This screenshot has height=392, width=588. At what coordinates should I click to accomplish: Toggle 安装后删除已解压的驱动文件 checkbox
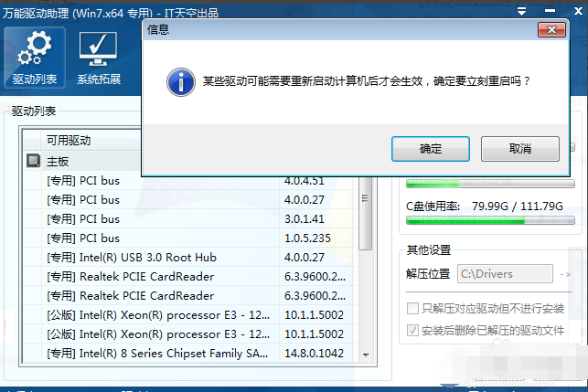(412, 330)
